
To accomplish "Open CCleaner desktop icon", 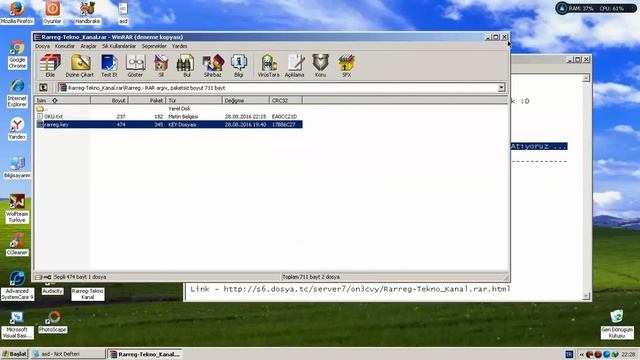I will click(x=17, y=244).
